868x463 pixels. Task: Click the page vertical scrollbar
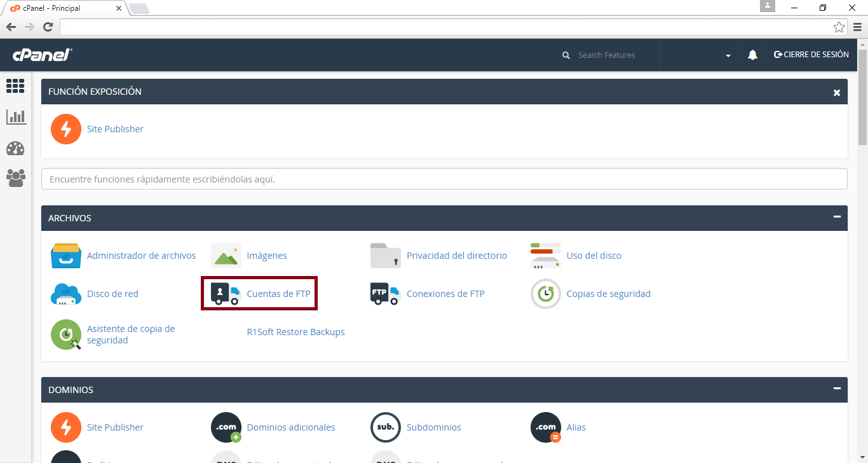(862, 254)
